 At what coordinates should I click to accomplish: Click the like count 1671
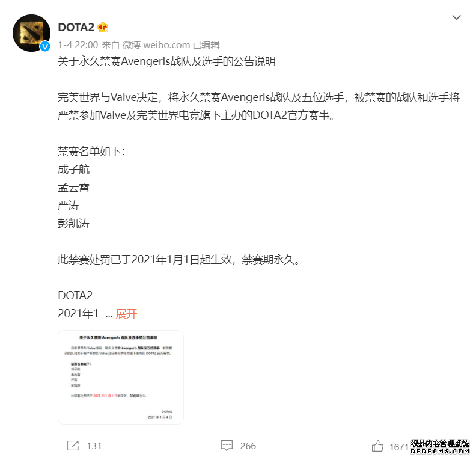click(399, 447)
